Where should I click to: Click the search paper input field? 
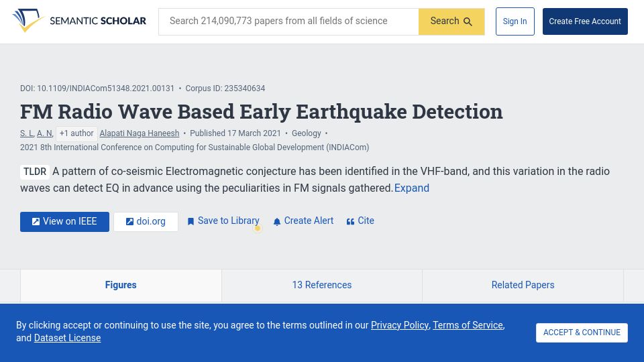pos(288,21)
